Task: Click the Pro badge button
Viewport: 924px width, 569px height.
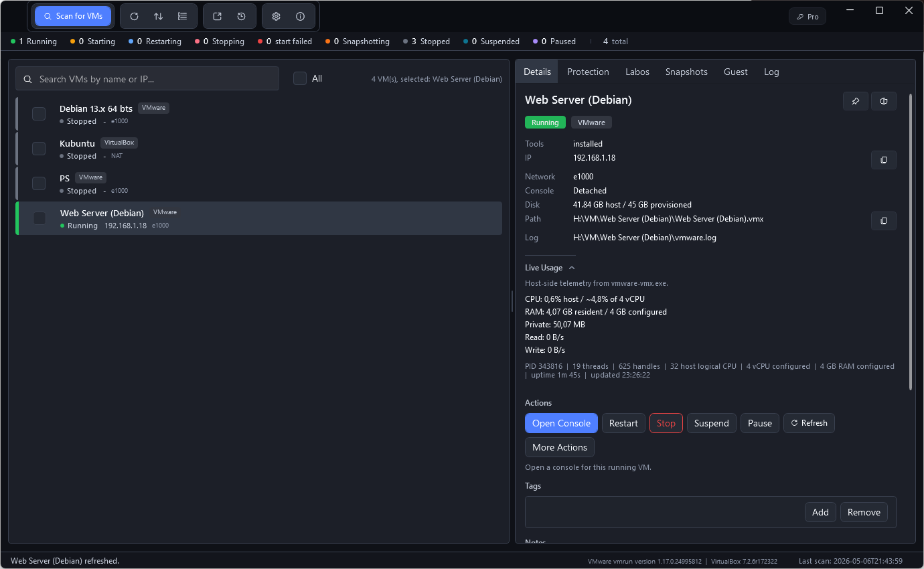Action: pyautogui.click(x=807, y=17)
